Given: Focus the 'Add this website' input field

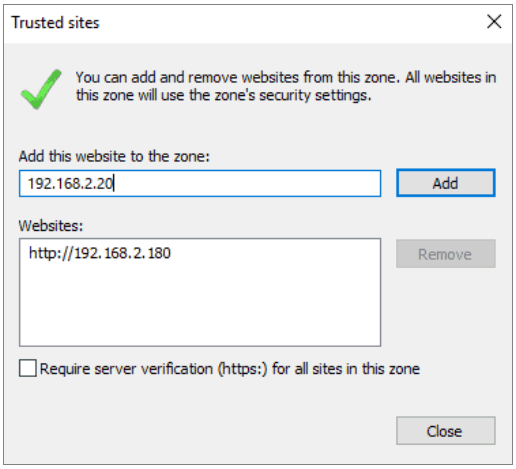Looking at the screenshot, I should [x=200, y=183].
